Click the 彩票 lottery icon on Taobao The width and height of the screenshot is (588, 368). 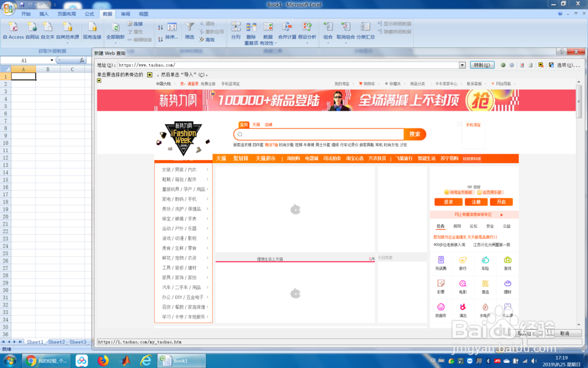pyautogui.click(x=441, y=284)
